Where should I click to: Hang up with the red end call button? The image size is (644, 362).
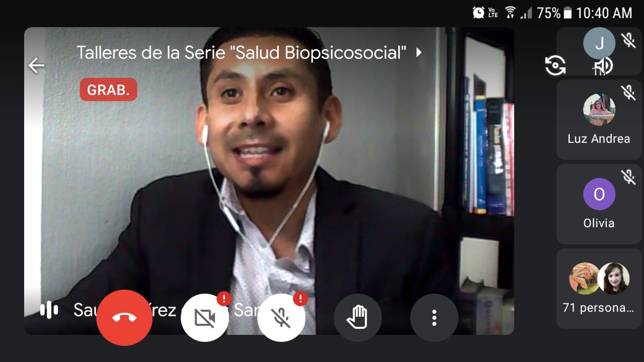[124, 318]
